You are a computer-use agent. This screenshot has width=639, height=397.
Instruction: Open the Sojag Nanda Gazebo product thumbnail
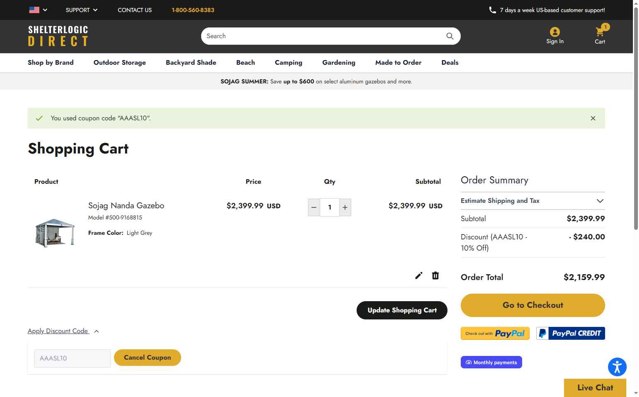(55, 233)
